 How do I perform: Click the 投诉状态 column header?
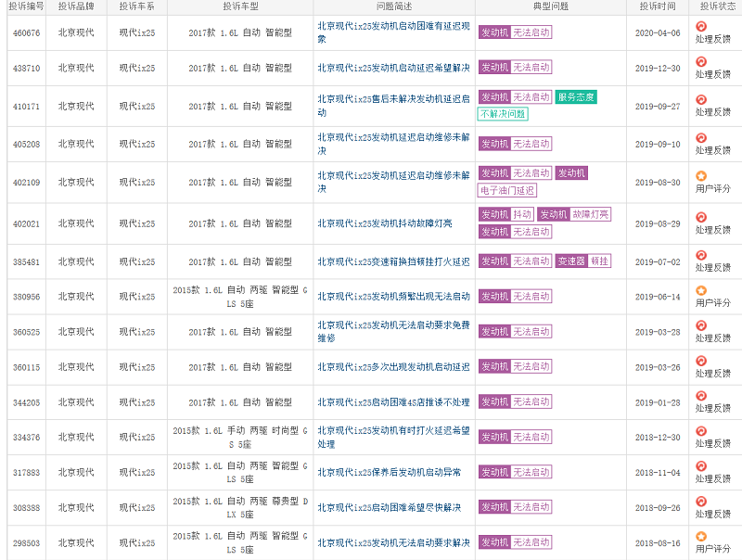point(718,6)
